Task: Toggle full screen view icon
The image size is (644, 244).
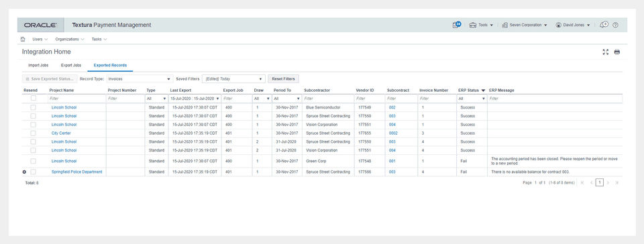Action: point(605,52)
